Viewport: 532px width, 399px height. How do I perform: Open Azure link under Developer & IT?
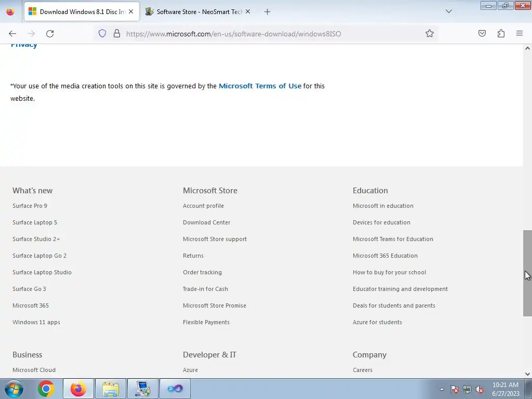click(x=190, y=370)
